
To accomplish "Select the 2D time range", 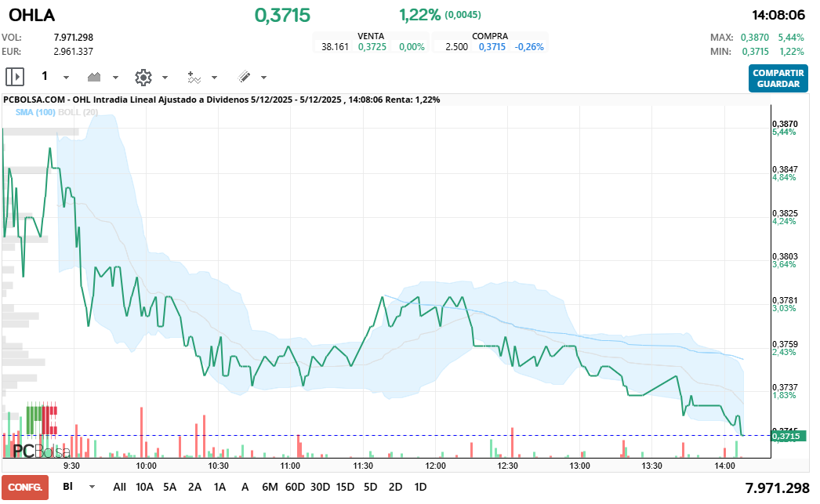I will [395, 487].
